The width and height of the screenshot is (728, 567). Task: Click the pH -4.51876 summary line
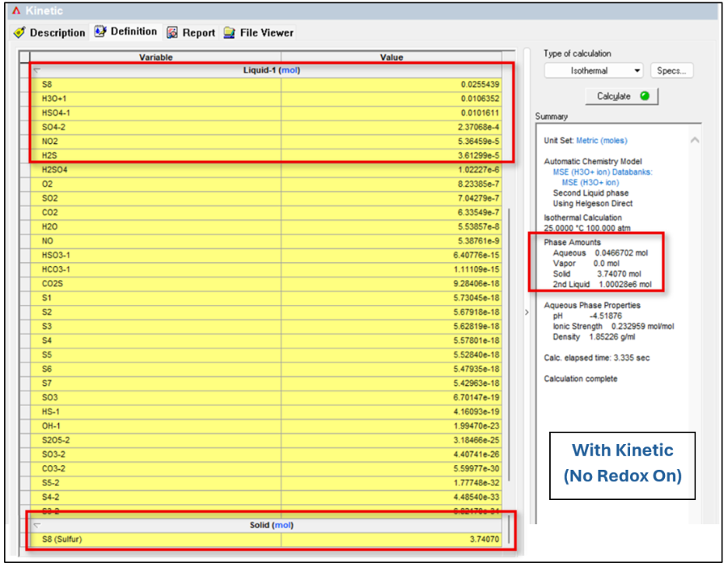(x=587, y=316)
